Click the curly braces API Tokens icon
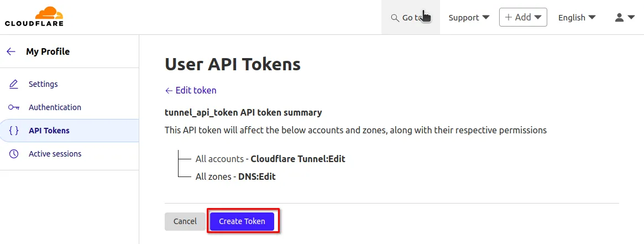This screenshot has width=644, height=244. [14, 131]
